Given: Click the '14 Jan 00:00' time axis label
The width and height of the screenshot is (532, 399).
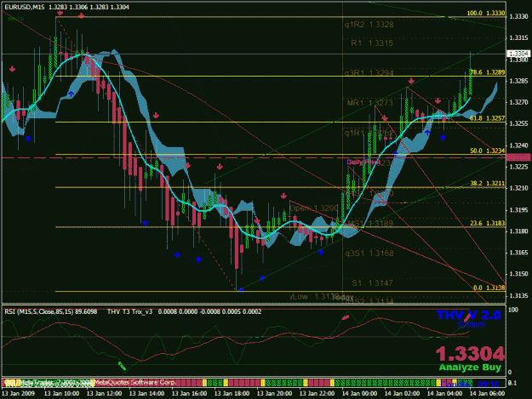Looking at the screenshot, I should point(360,394).
